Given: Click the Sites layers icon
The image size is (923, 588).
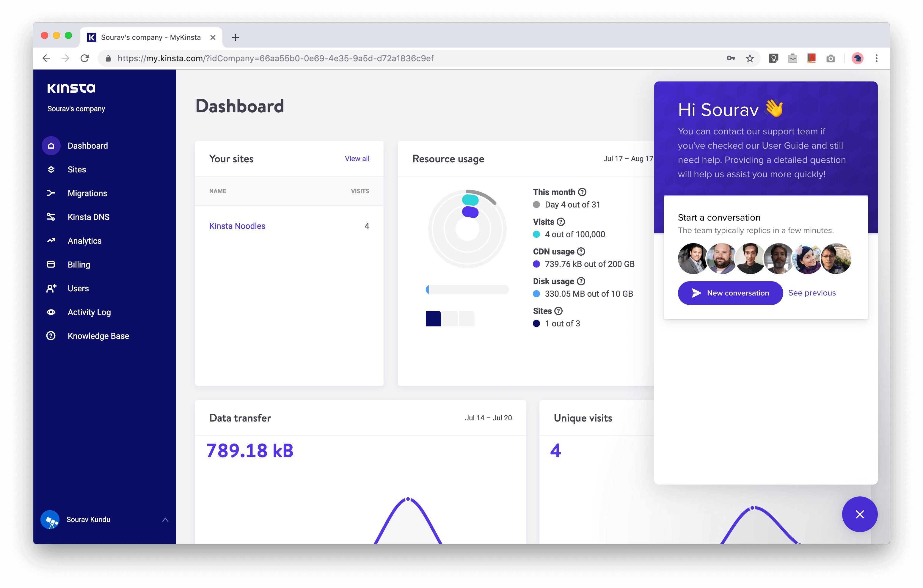Looking at the screenshot, I should click(x=51, y=169).
